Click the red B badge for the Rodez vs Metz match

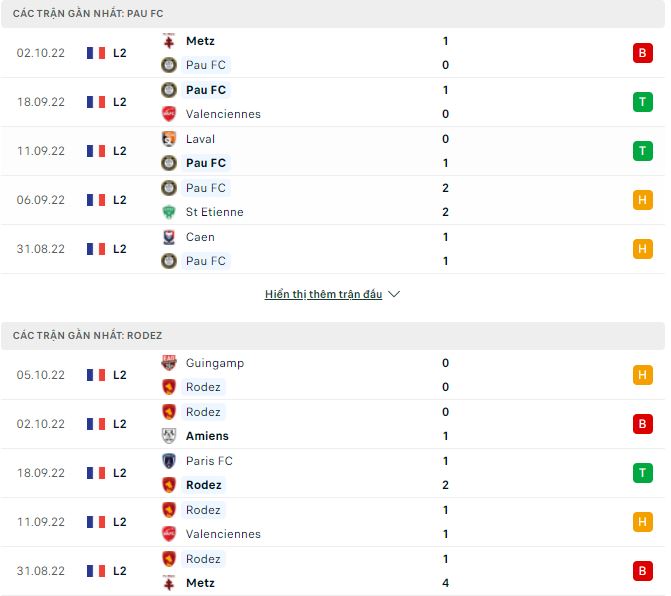pos(642,571)
